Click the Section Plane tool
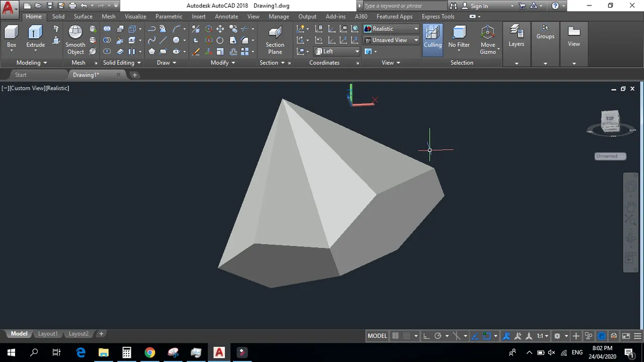 point(275,40)
